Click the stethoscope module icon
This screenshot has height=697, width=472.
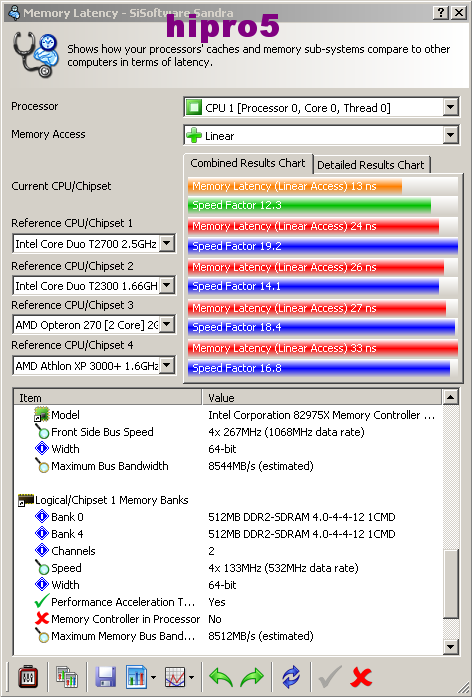36,54
